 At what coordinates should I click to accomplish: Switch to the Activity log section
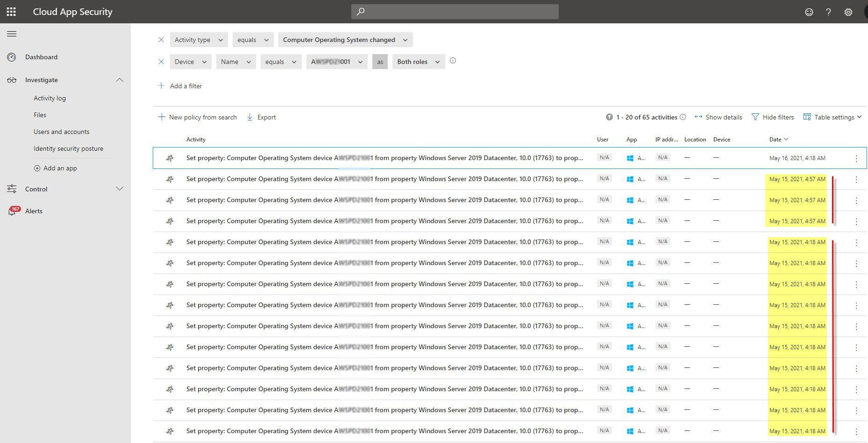pos(50,98)
